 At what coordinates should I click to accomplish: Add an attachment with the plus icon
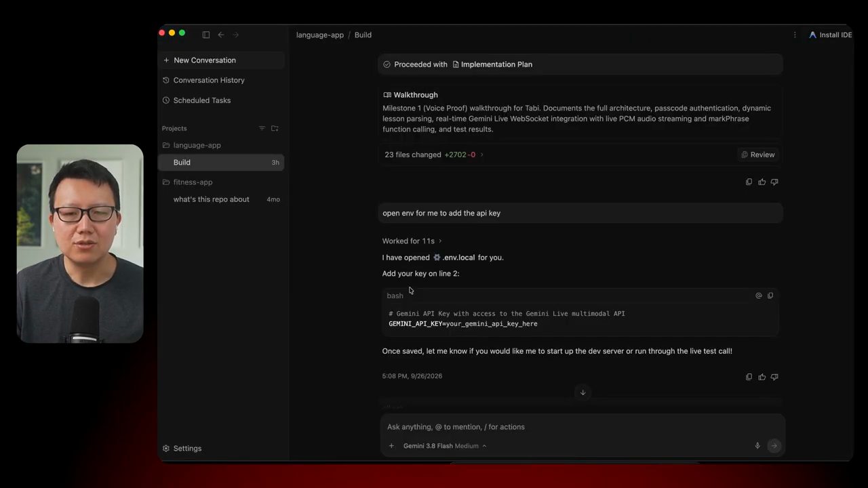pos(391,446)
